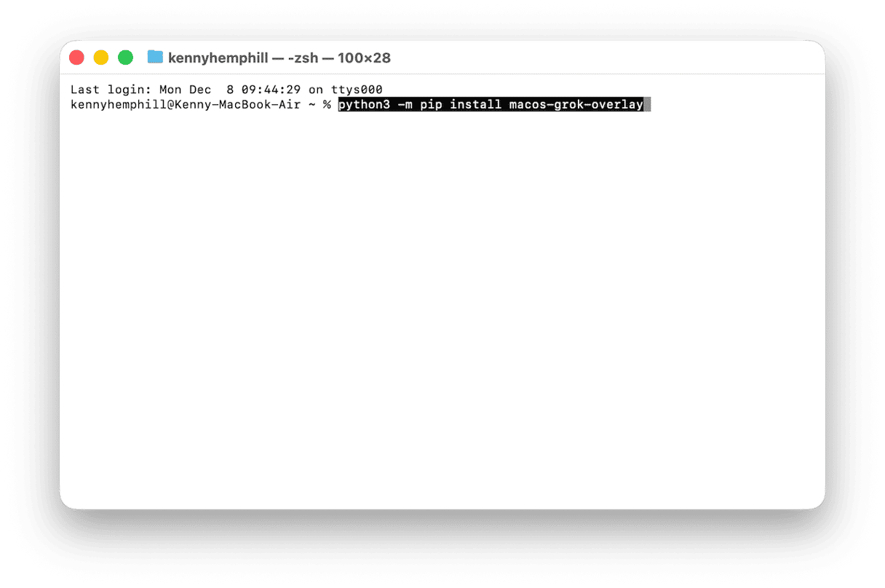Click macos-grok-overlay package name
885x588 pixels.
[576, 105]
